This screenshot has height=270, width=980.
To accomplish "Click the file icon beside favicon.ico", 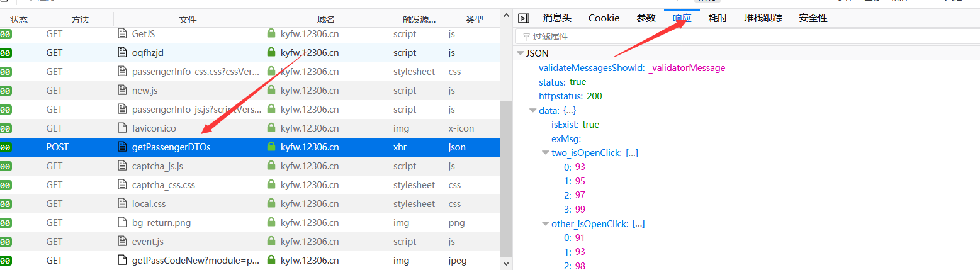I will pos(123,128).
